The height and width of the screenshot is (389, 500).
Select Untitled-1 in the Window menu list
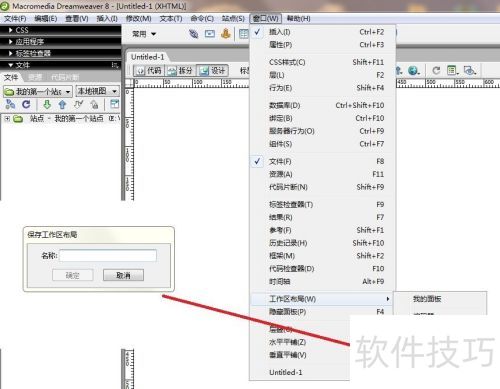tap(300, 373)
